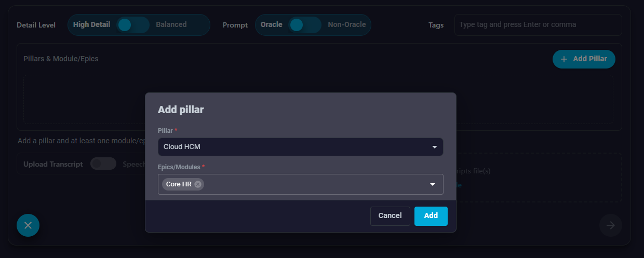The image size is (644, 258).
Task: Confirm with the blue Add button
Action: [x=431, y=216]
